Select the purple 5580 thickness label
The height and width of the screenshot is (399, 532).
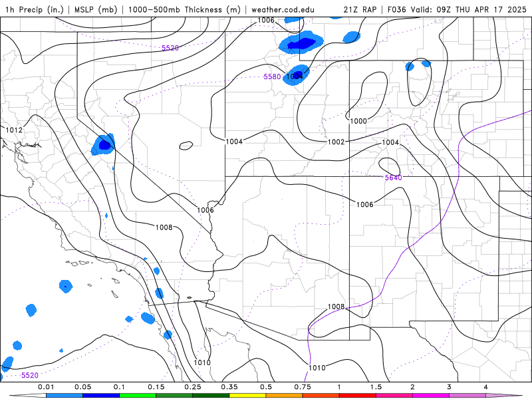point(272,76)
